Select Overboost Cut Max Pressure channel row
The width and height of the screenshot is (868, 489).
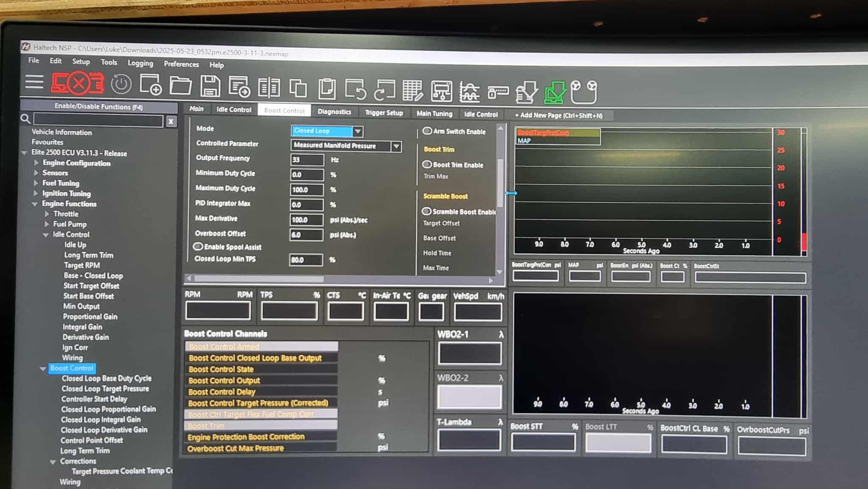(x=261, y=448)
